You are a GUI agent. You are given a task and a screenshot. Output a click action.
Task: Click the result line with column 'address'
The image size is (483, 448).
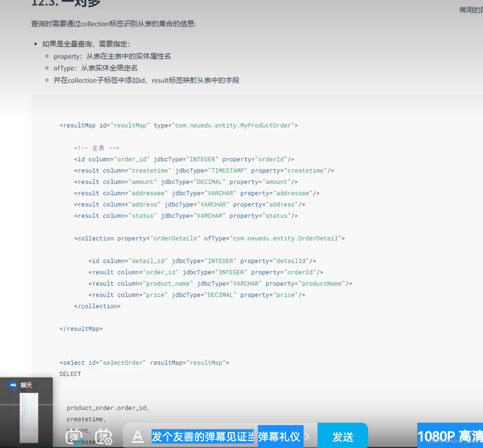pyautogui.click(x=190, y=205)
